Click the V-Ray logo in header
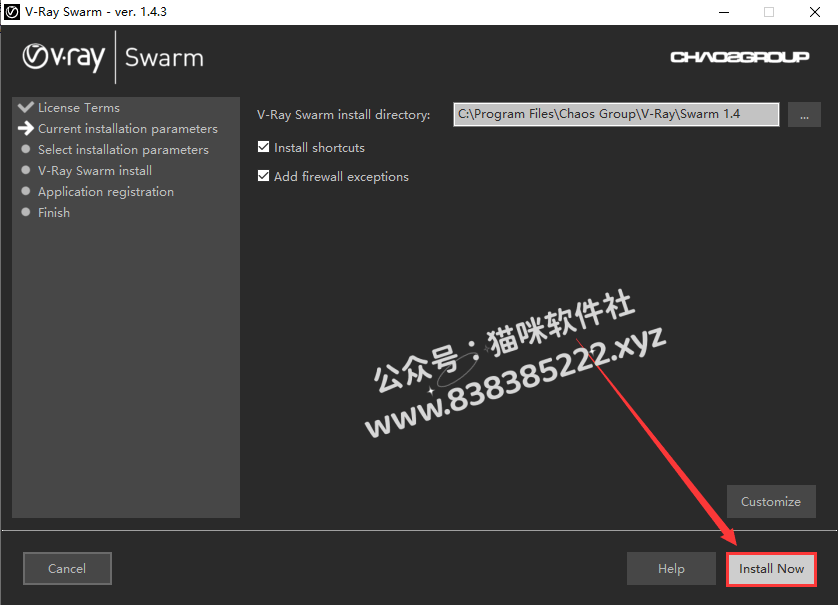The image size is (838, 605). (64, 57)
